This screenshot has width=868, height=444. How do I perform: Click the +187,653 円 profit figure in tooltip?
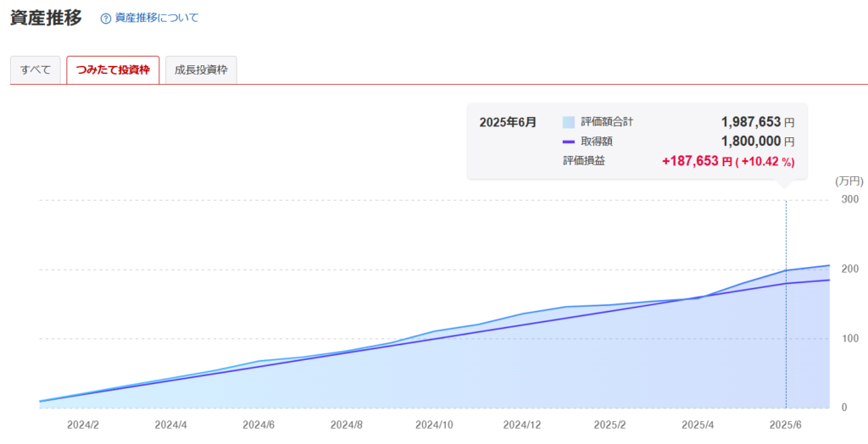click(x=697, y=162)
